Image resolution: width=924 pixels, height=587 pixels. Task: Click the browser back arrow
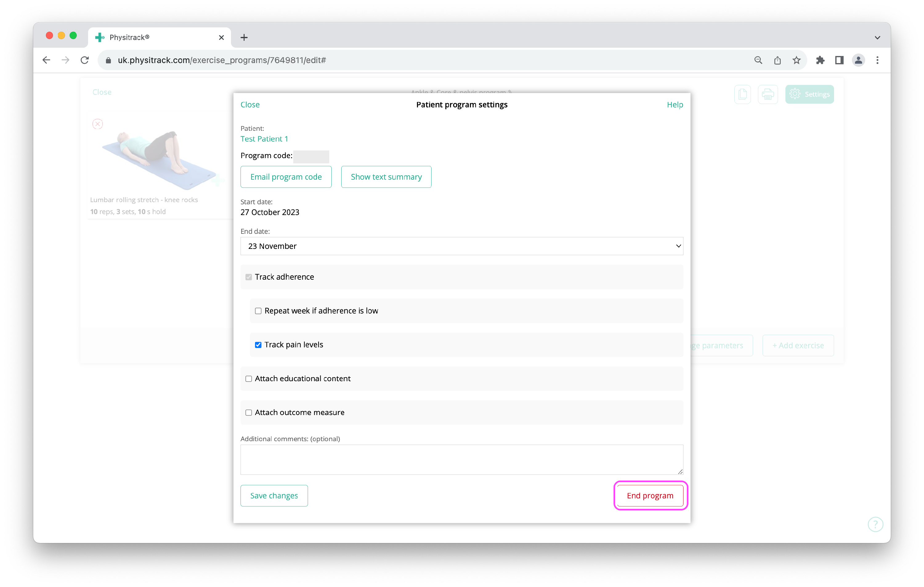[47, 60]
